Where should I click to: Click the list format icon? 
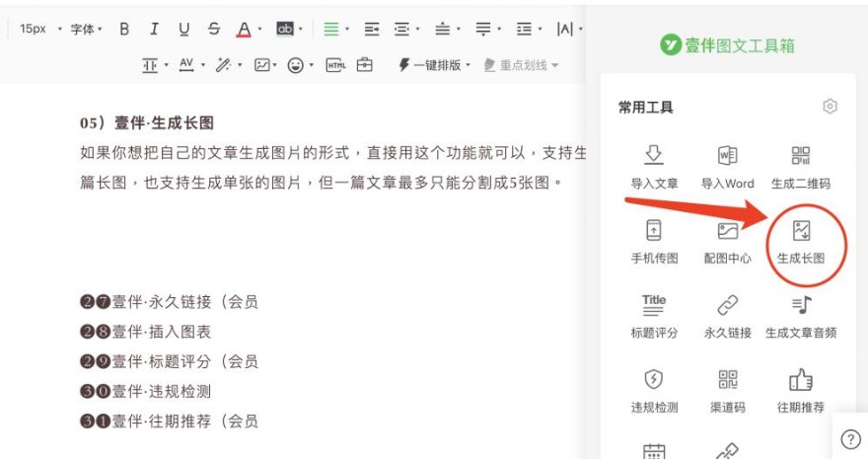[523, 29]
